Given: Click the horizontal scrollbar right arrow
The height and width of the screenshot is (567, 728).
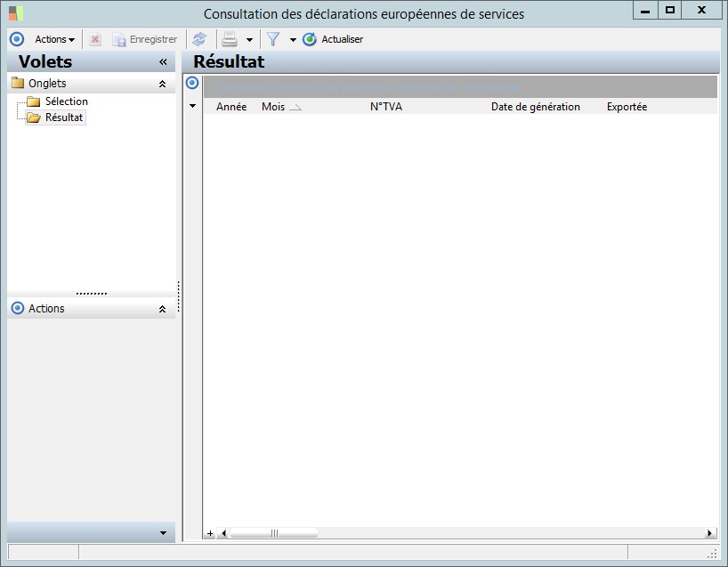Looking at the screenshot, I should [709, 533].
